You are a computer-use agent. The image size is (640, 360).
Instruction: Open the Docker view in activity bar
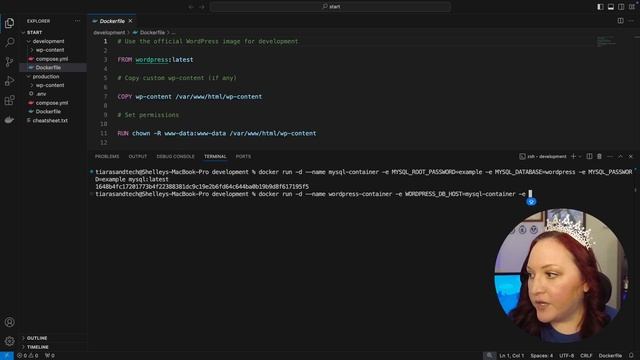coord(9,120)
